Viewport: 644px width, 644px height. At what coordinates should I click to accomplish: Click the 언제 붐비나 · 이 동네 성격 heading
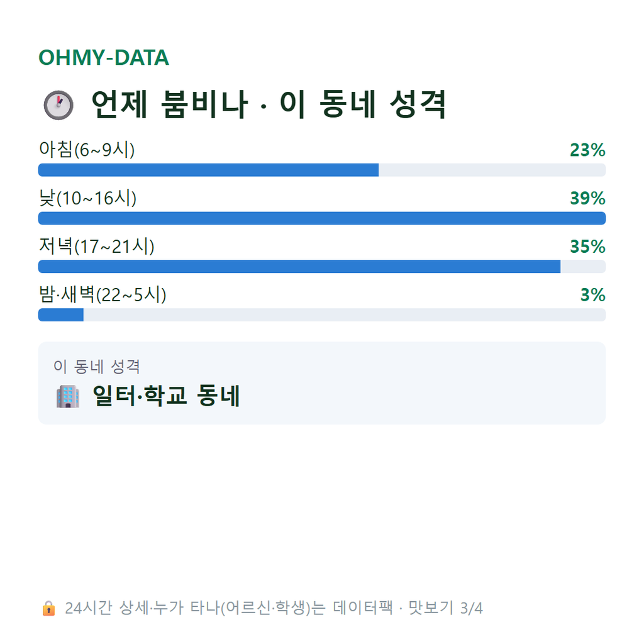pyautogui.click(x=269, y=105)
